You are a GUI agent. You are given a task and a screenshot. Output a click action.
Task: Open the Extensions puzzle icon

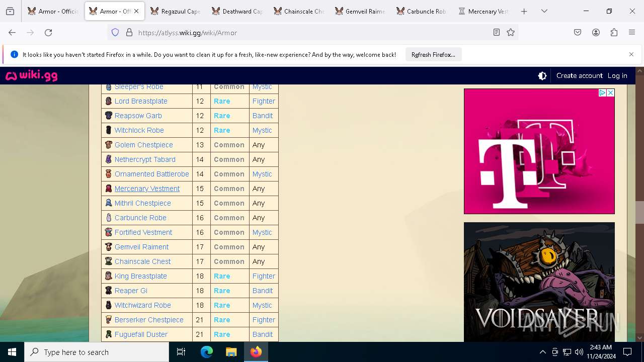coord(614,33)
